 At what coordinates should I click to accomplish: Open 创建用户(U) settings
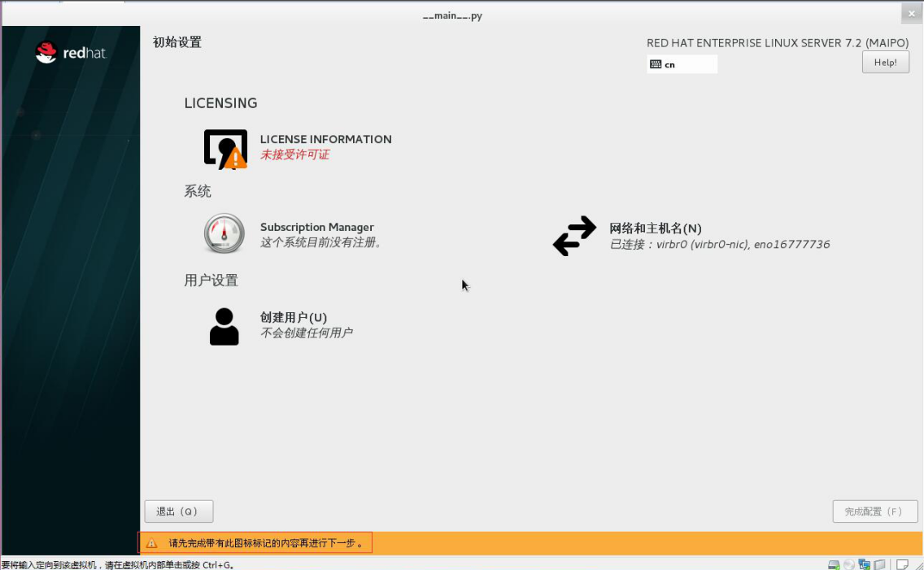[294, 317]
